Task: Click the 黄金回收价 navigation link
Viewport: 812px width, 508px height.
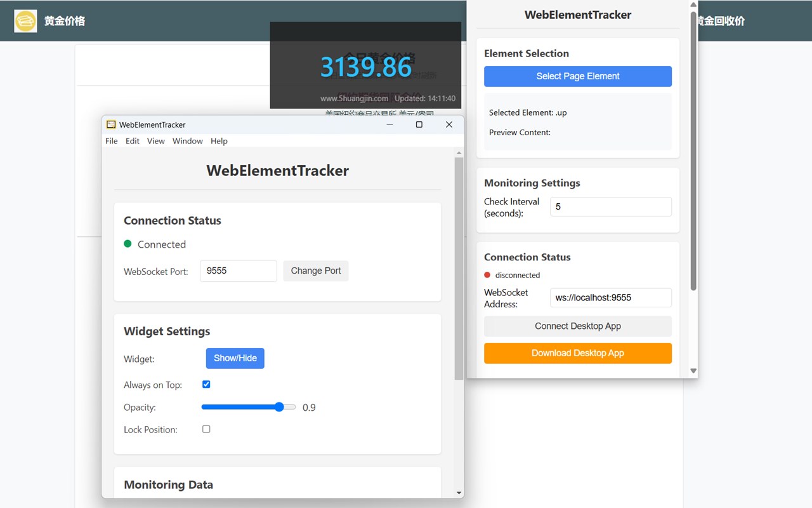Action: 722,21
